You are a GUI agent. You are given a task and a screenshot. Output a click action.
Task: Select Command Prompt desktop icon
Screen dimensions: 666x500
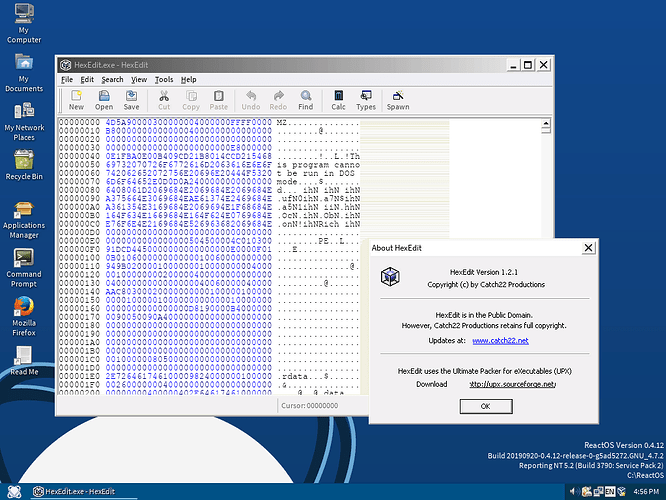click(x=24, y=268)
